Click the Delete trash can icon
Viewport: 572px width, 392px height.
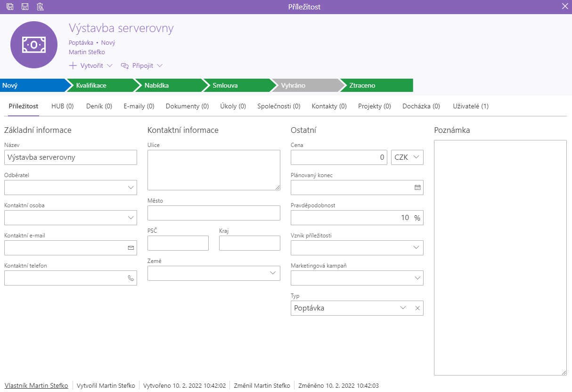(x=40, y=7)
